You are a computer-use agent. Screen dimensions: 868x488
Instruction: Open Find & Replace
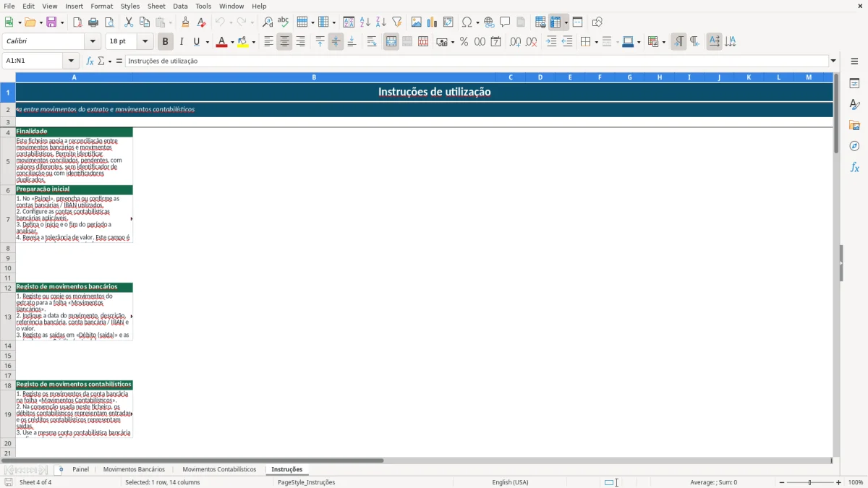[268, 22]
